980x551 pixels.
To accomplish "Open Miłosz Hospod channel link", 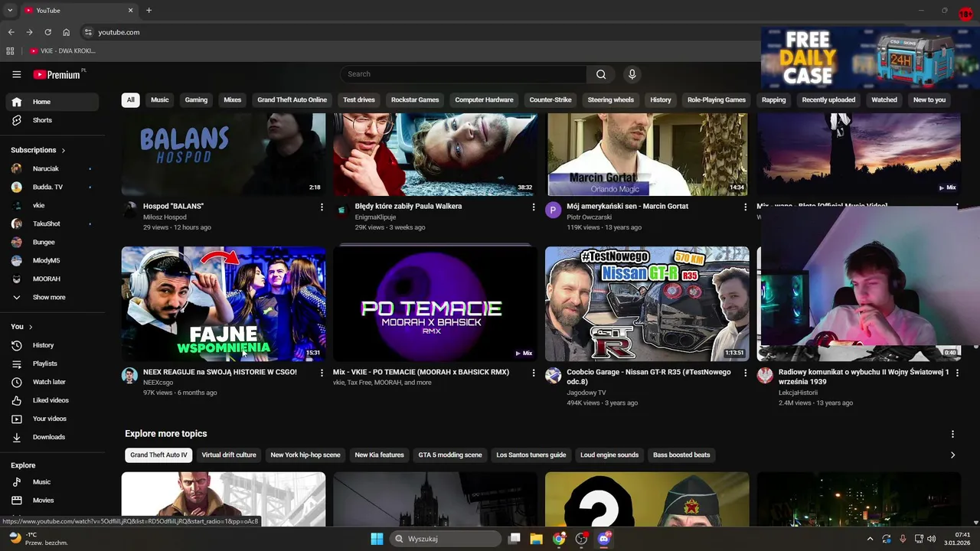I will tap(165, 217).
